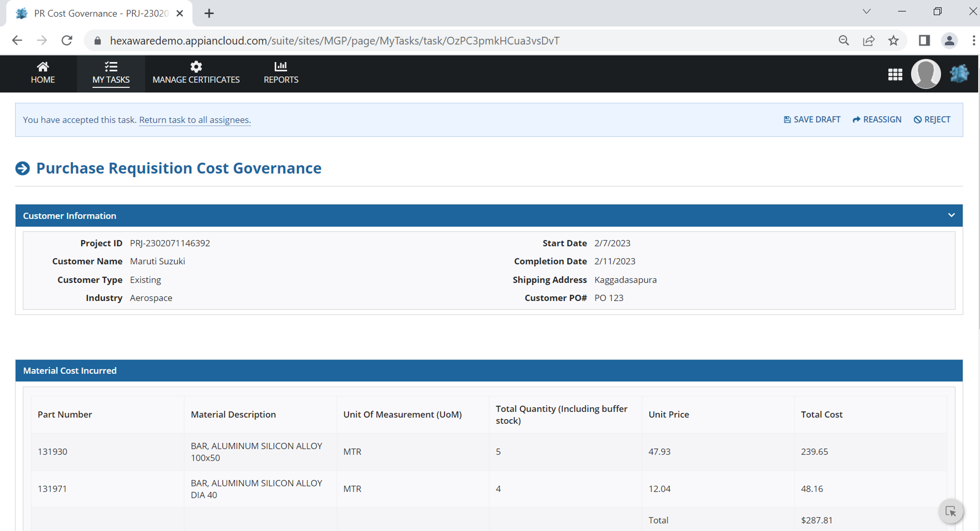Open MANAGE CERTIFICATES page
The image size is (980, 531).
(x=196, y=73)
